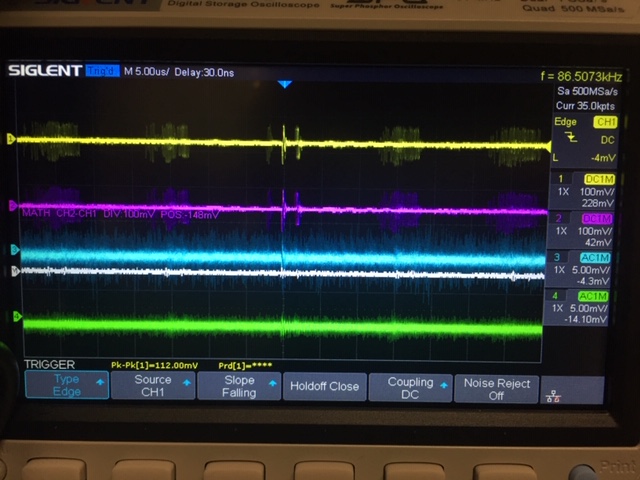Screen dimensions: 640x480
Task: Select the yellow channel 1 ground marker
Action: point(12,139)
